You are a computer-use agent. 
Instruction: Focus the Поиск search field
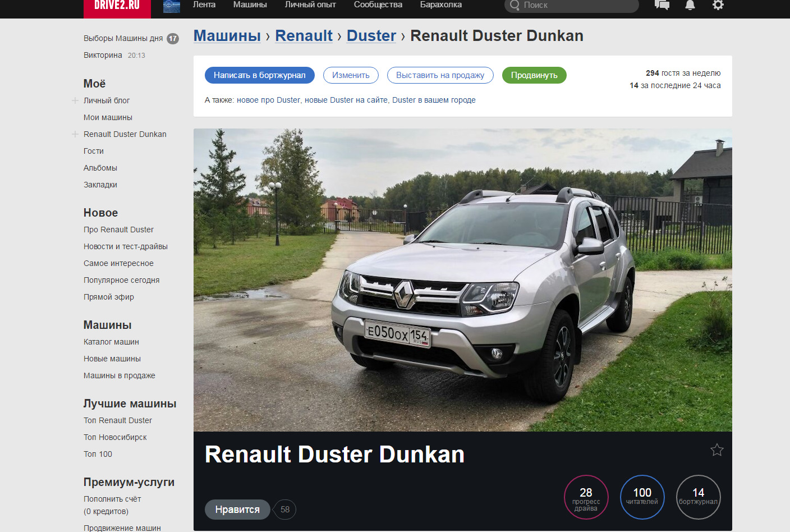[572, 5]
